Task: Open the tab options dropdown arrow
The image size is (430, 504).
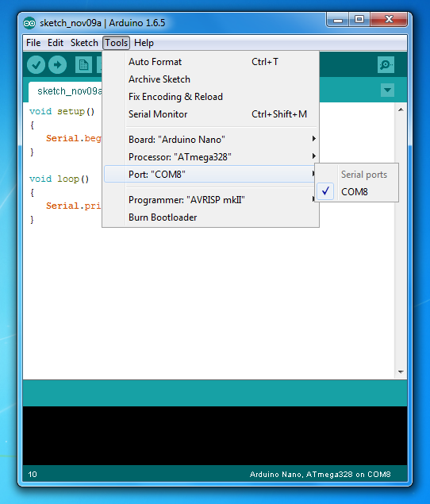Action: click(388, 90)
